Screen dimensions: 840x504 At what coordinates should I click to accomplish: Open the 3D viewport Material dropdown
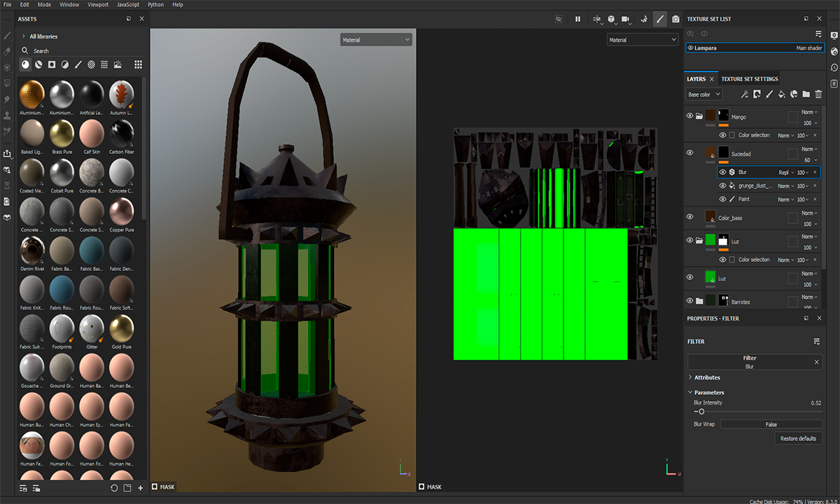[x=376, y=40]
